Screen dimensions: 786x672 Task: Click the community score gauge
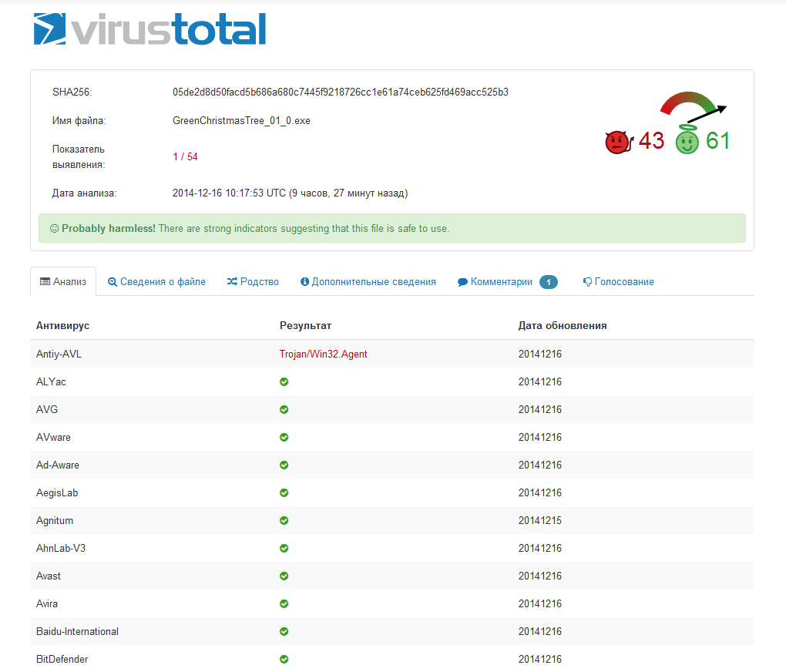(693, 106)
